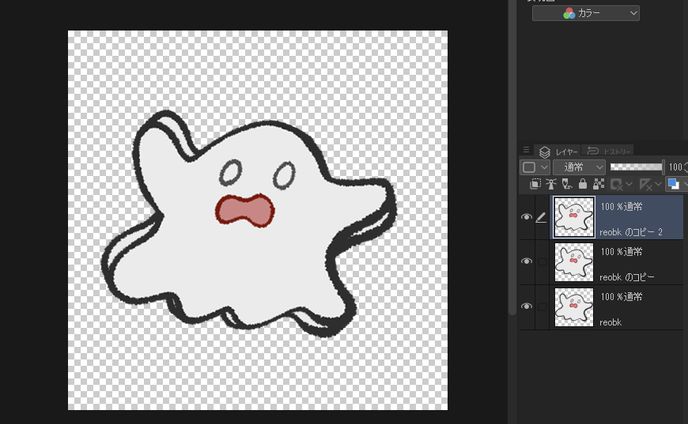Tick multi-select box on reobk のコピー layer
Screen dimensions: 688x424
[x=542, y=262]
